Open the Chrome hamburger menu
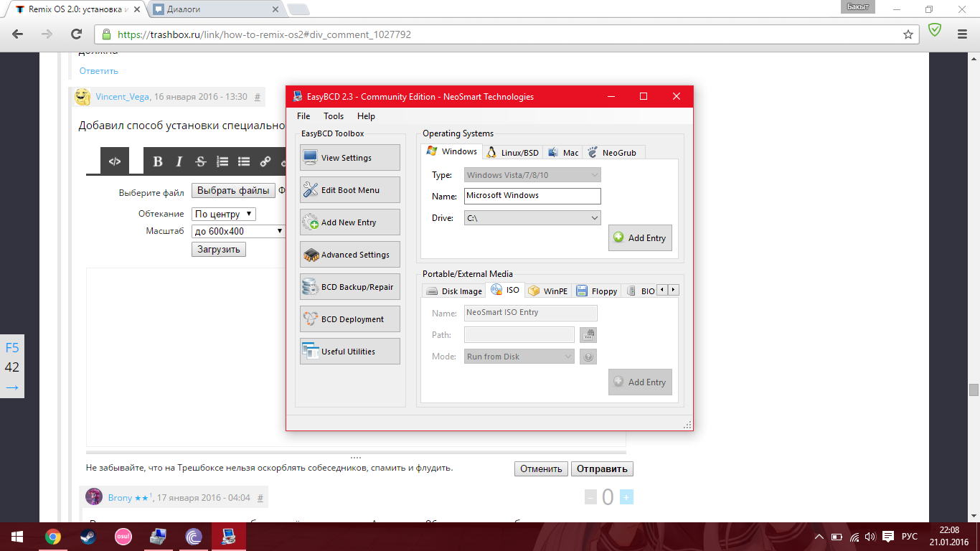The height and width of the screenshot is (551, 980). [963, 34]
